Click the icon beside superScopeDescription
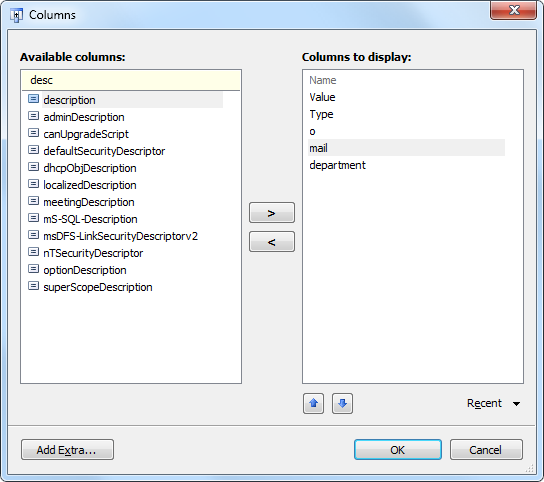544x482 pixels. 33,286
